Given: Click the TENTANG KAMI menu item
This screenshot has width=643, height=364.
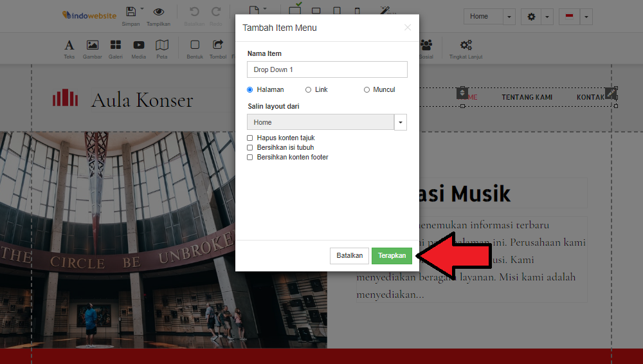Looking at the screenshot, I should (527, 97).
